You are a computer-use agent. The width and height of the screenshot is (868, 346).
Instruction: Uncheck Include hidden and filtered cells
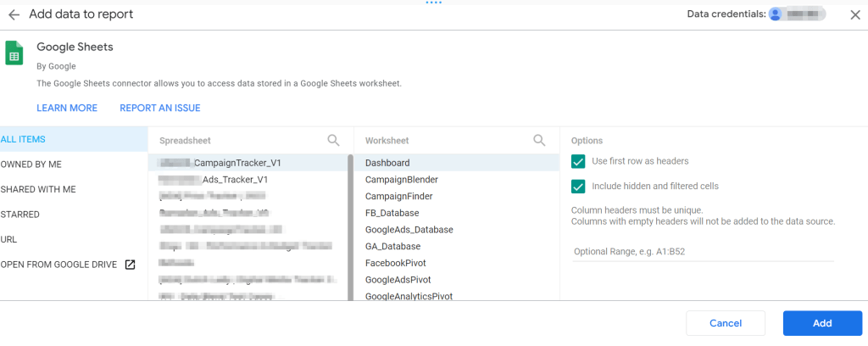579,186
